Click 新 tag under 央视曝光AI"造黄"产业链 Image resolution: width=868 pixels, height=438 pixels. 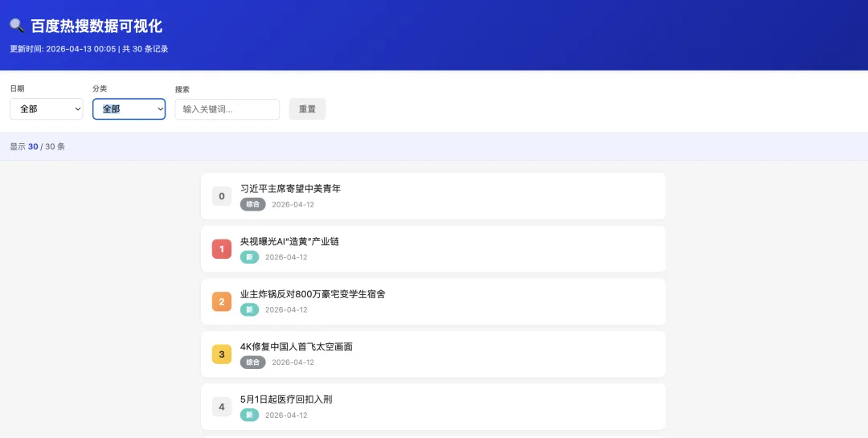250,257
